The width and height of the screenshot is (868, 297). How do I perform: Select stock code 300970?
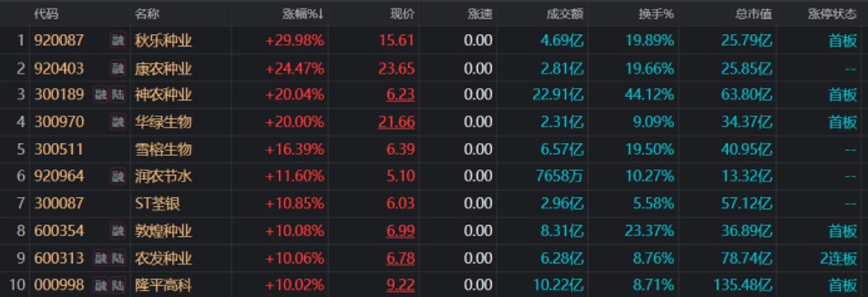59,122
